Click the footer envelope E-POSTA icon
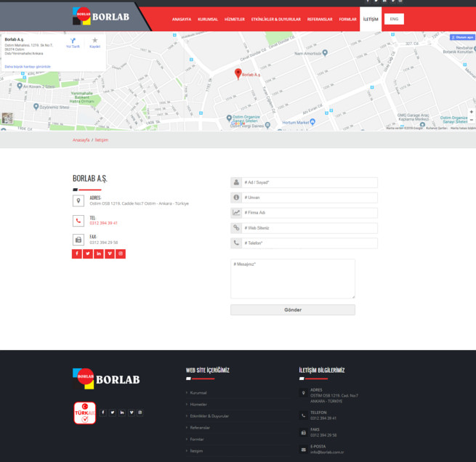The height and width of the screenshot is (462, 476). [303, 450]
